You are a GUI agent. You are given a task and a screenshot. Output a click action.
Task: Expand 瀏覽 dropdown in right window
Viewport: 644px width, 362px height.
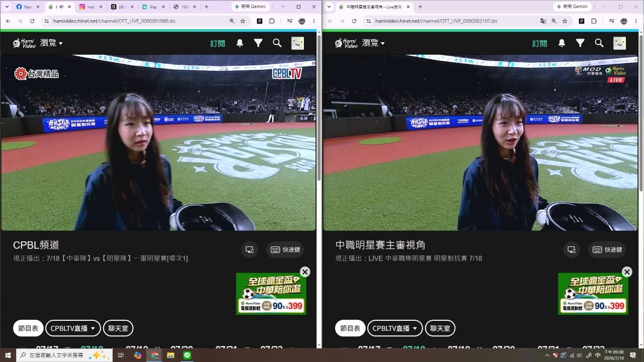point(373,43)
